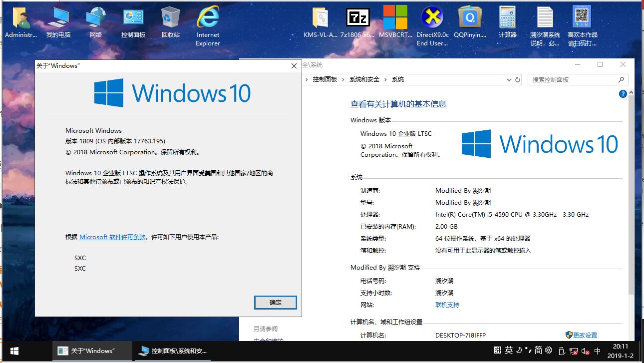The width and height of the screenshot is (644, 363).
Task: Click the refresh icon beside address bar
Action: 518,80
